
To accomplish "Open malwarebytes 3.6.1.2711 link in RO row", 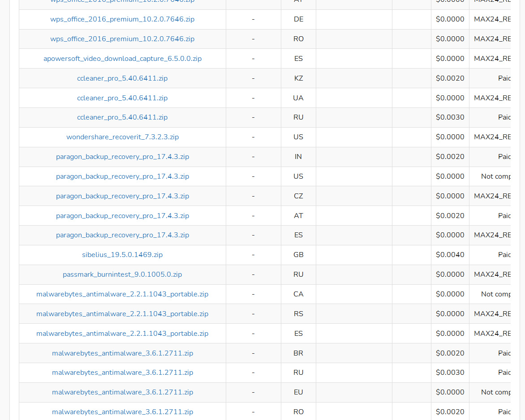I will coord(123,412).
